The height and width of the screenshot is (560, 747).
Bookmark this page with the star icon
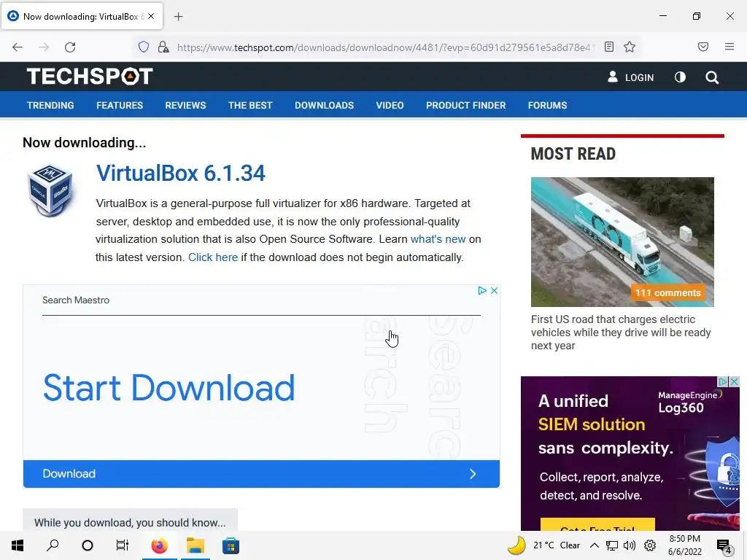point(630,47)
